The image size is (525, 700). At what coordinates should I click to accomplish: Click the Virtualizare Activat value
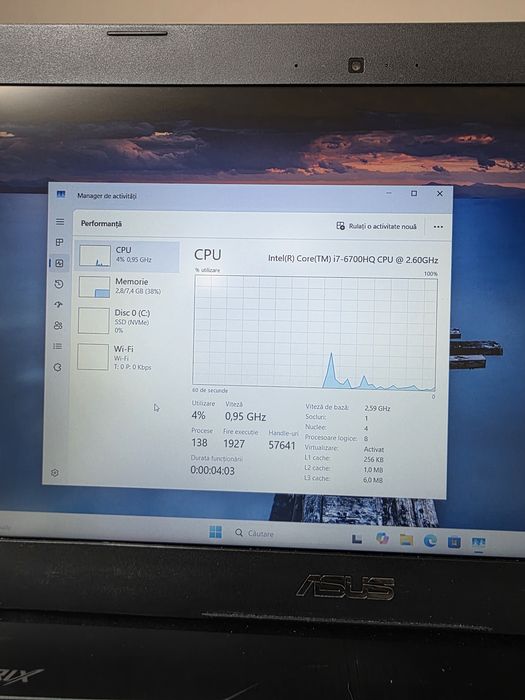click(374, 450)
